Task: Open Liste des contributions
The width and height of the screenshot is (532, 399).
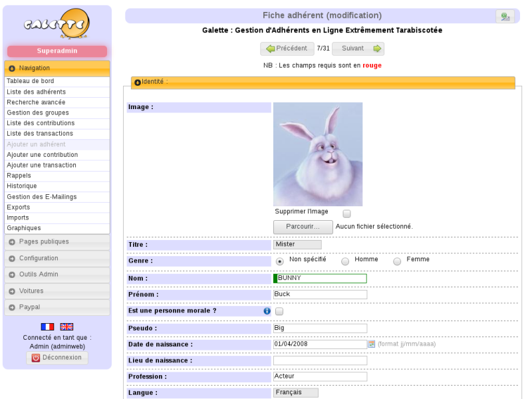Action: 57,123
